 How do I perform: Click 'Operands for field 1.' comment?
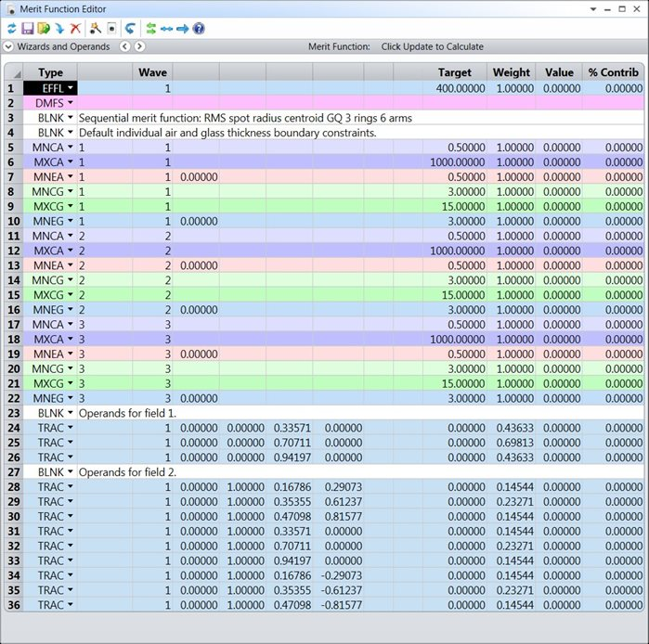click(127, 413)
